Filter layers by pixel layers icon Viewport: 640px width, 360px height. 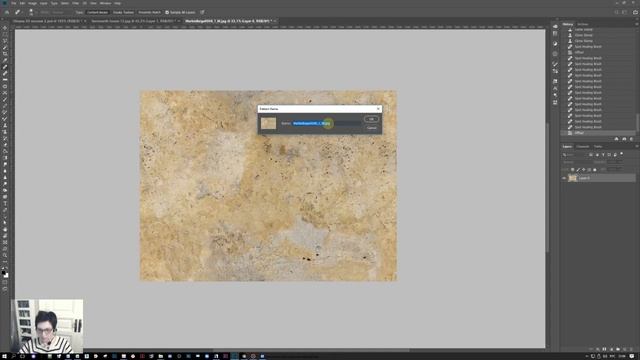tap(591, 155)
